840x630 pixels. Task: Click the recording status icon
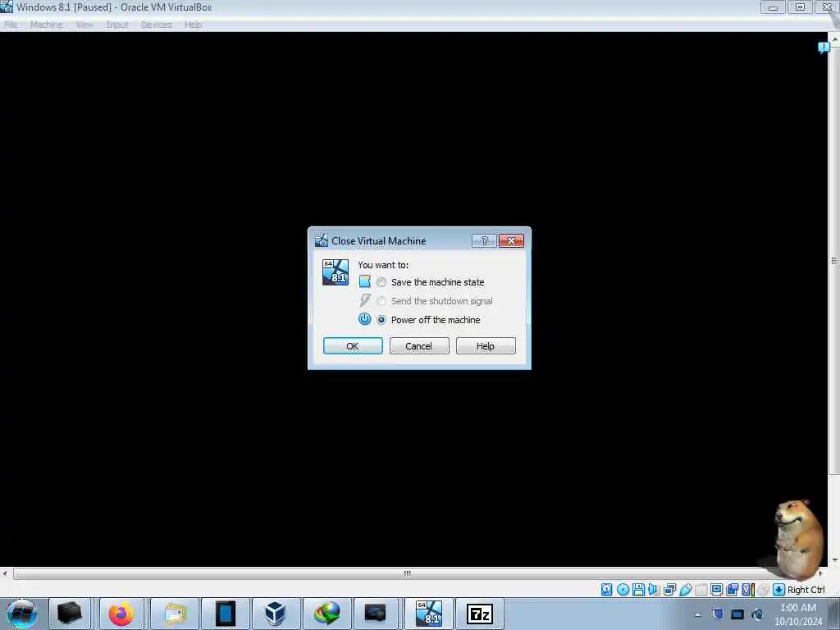(732, 590)
